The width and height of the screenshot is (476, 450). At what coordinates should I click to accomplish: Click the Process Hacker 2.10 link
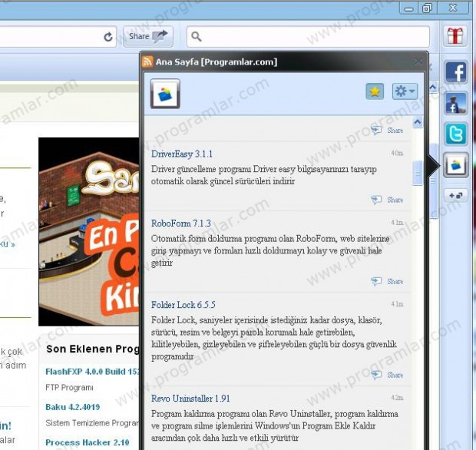click(x=87, y=442)
